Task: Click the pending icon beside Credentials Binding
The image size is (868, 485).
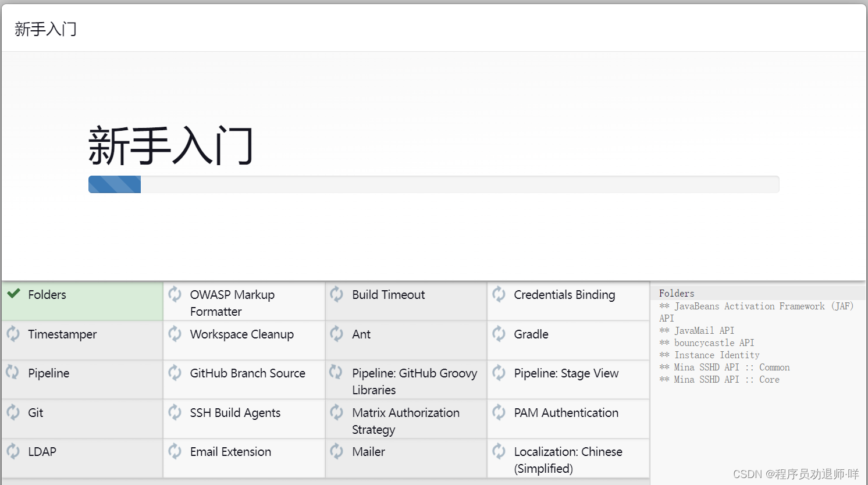Action: 499,294
